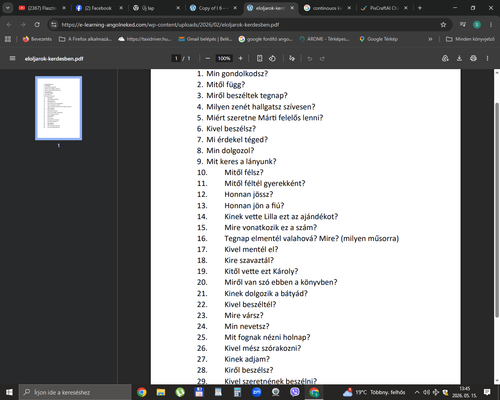Click the PDF undo arrow
Viewport: 500px width, 400px height.
(x=310, y=58)
